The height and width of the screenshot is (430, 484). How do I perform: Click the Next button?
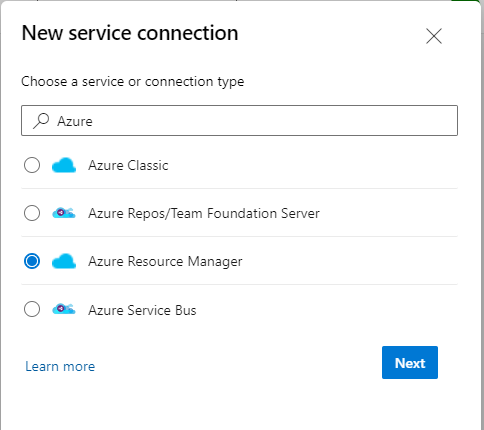pyautogui.click(x=410, y=362)
